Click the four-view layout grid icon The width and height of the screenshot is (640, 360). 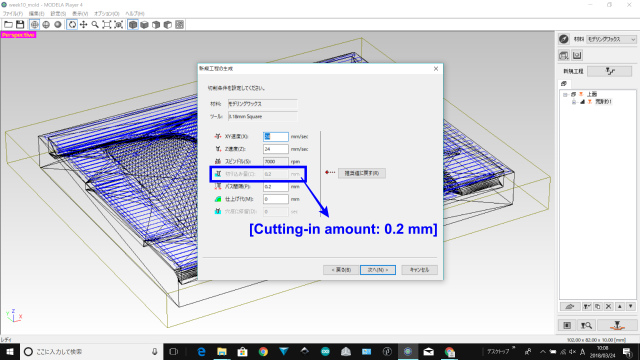pyautogui.click(x=180, y=25)
